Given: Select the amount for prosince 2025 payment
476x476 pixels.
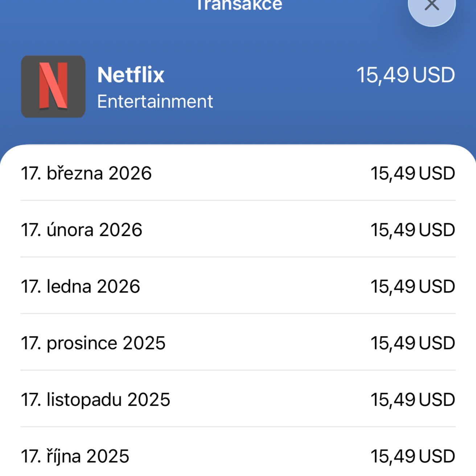Looking at the screenshot, I should (413, 343).
